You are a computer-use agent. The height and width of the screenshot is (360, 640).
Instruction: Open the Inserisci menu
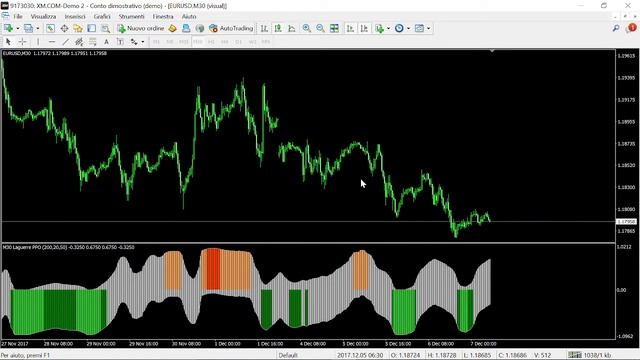75,16
